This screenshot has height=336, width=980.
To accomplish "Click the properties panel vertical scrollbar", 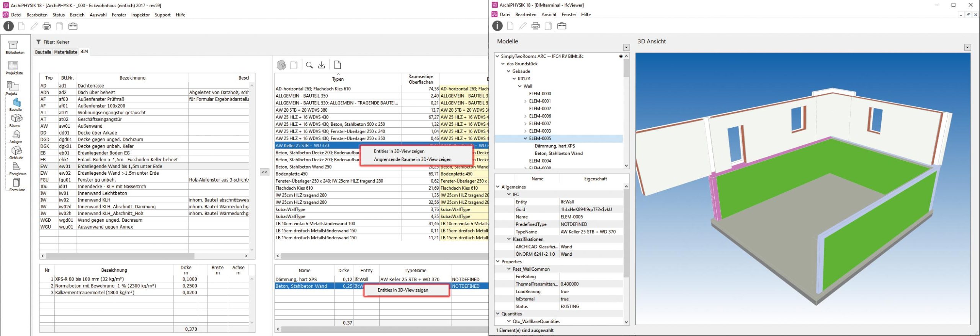I will (626, 233).
